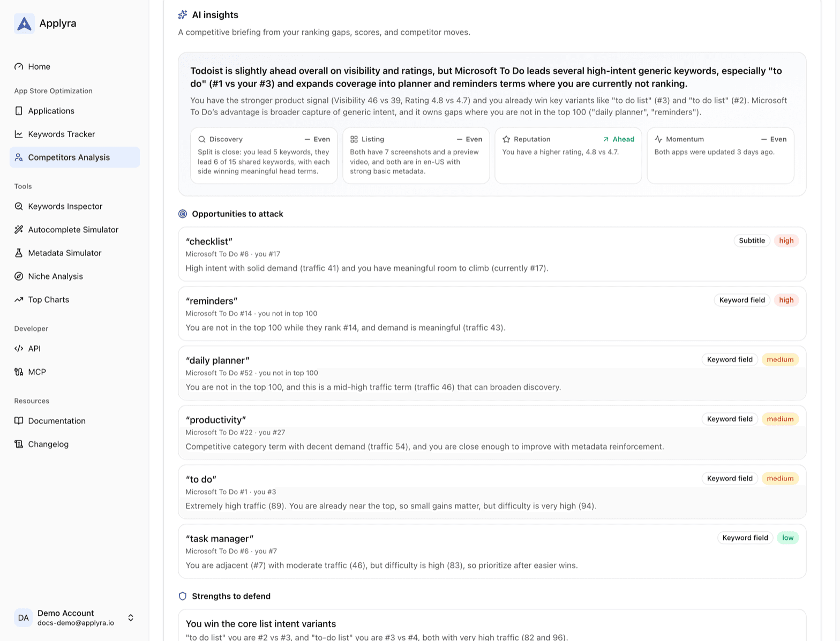
Task: Click the Metadata Simulator flask icon
Action: (x=19, y=253)
